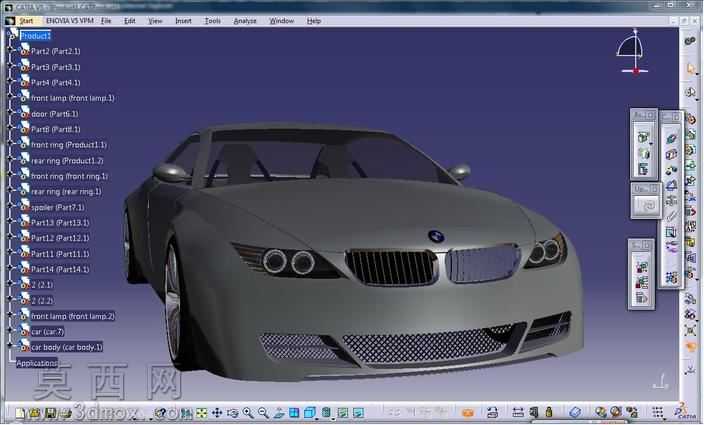Select Part13 (Part13.1) in the tree
The image size is (704, 425).
pyautogui.click(x=60, y=223)
